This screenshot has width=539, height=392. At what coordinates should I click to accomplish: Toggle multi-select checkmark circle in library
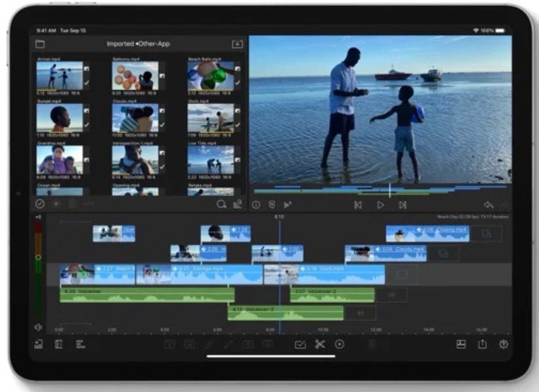(x=40, y=204)
